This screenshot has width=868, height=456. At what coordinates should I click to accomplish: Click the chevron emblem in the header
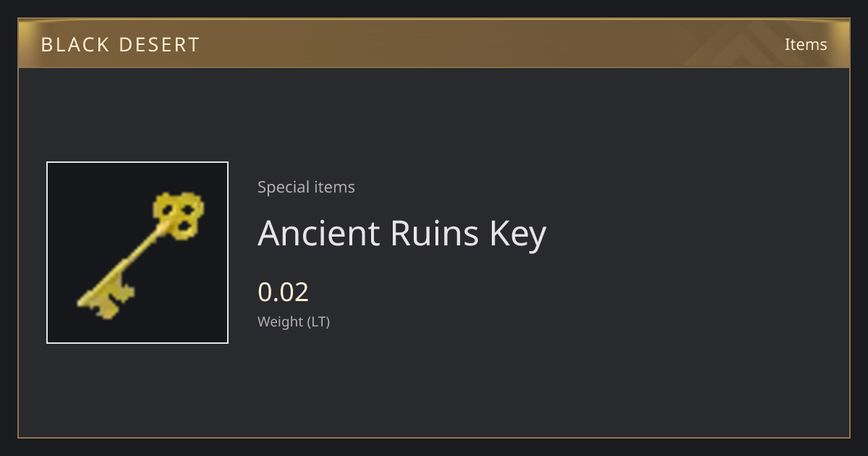point(752,45)
